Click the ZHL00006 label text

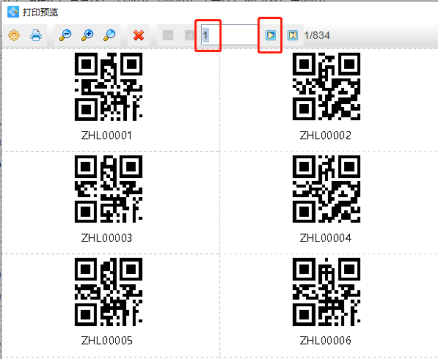pos(325,340)
